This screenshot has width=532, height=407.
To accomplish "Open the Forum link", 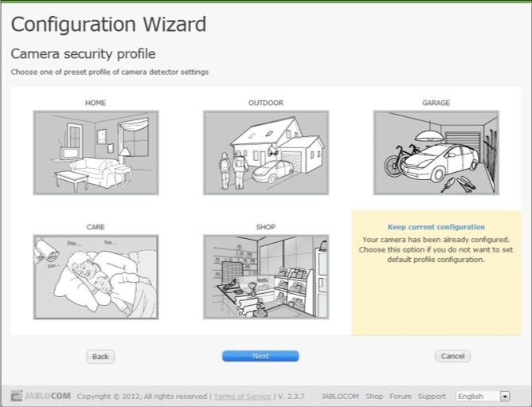I will (401, 396).
